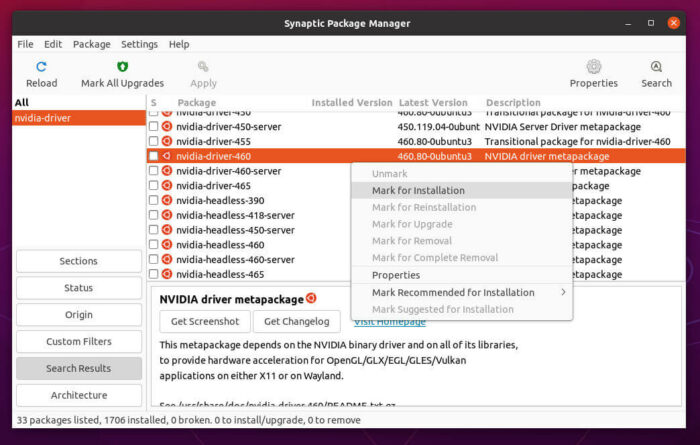
Task: Toggle checkbox for nvidia-headless-418-server
Action: click(154, 215)
